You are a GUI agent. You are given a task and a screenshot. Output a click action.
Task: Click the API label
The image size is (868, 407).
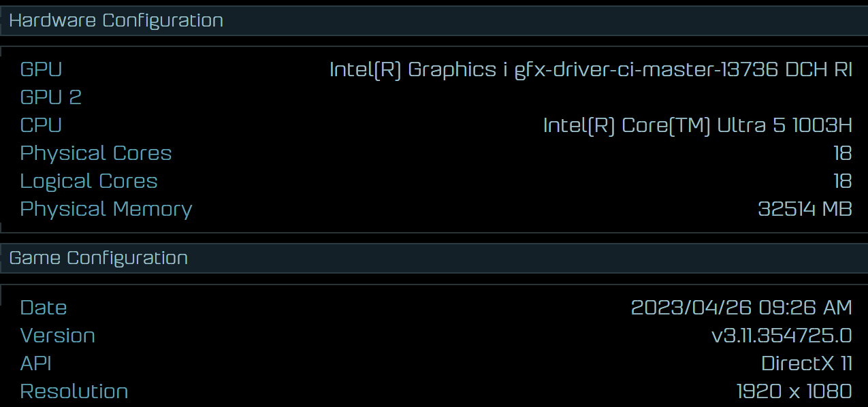pos(36,363)
